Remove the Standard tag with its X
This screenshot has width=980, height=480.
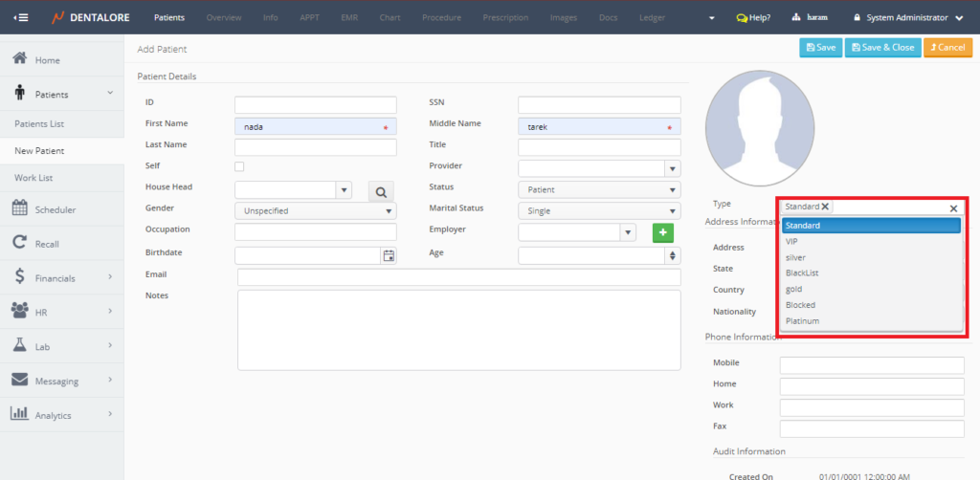825,207
